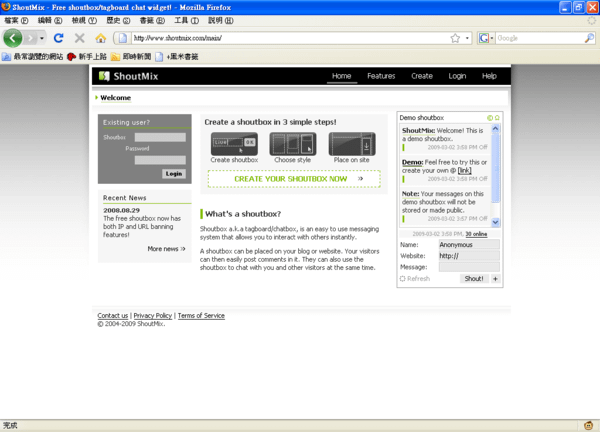Open the 歷史 (History) menu
Screen dimensions: 600x432
[x=118, y=21]
